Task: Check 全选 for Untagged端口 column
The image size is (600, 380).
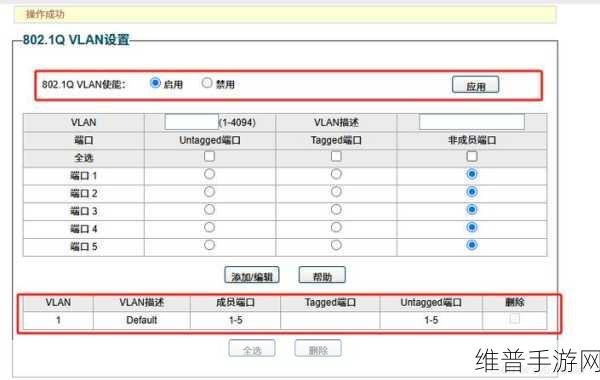Action: pos(209,156)
